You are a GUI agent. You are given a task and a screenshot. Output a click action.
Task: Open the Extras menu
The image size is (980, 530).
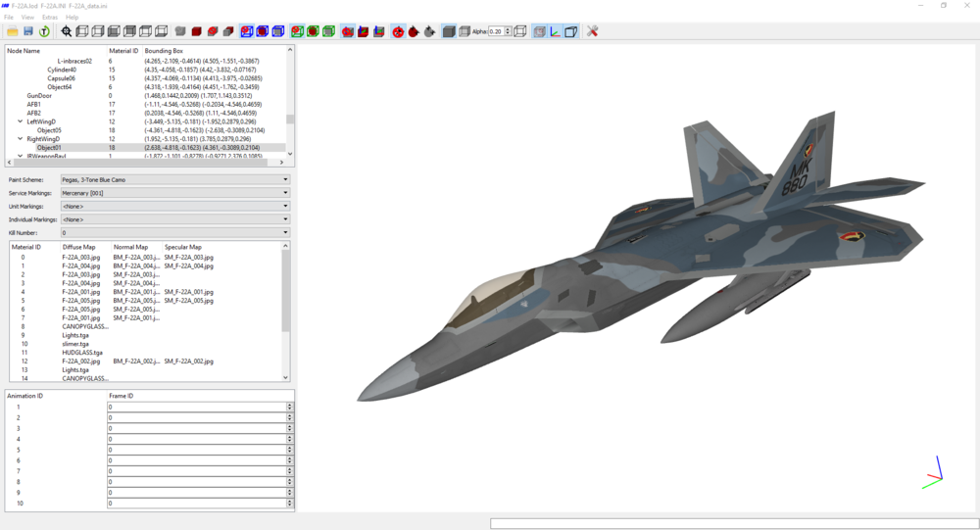click(x=49, y=18)
